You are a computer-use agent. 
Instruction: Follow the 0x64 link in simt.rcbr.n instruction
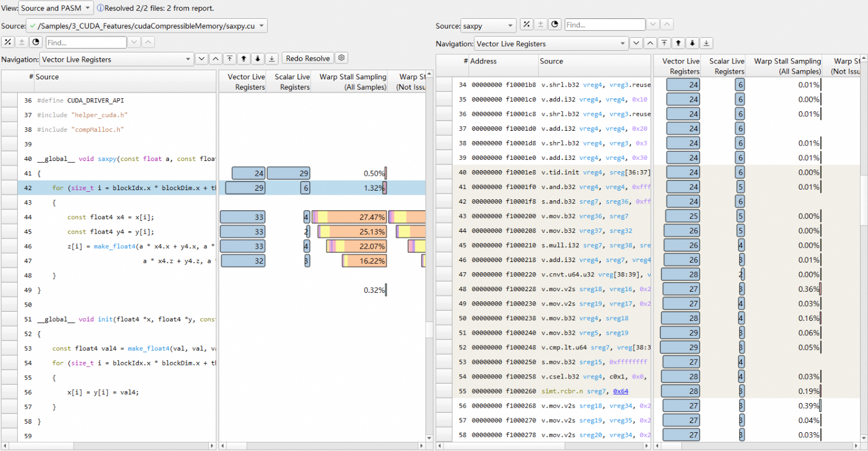click(x=620, y=391)
